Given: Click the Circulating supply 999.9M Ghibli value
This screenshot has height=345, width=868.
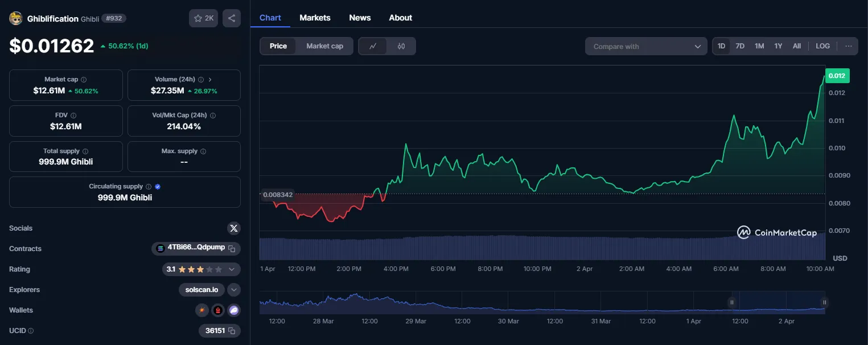Looking at the screenshot, I should [x=125, y=198].
